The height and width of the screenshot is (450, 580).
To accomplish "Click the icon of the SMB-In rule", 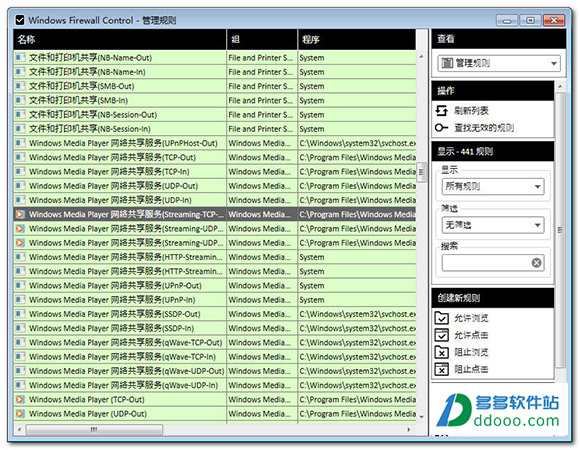I will (20, 101).
